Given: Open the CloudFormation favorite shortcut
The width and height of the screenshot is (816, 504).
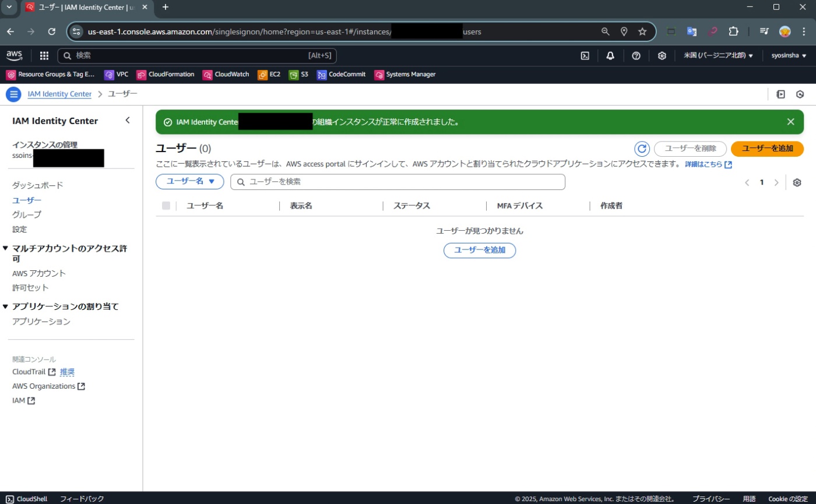Looking at the screenshot, I should tap(166, 75).
